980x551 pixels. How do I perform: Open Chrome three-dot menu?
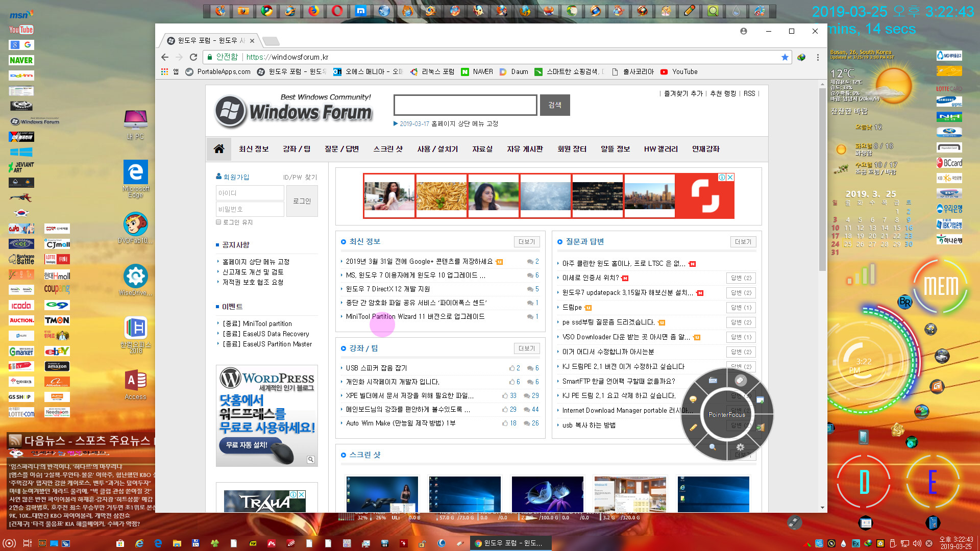818,57
